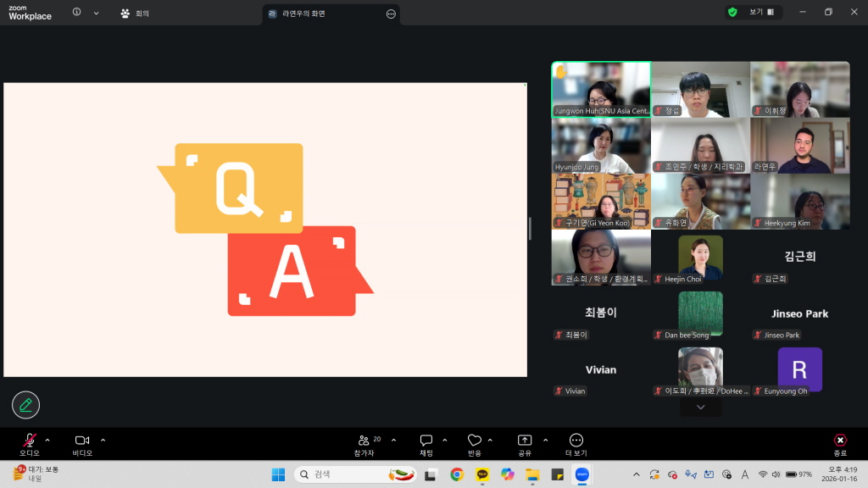Start screen sharing with the 공유 icon
This screenshot has height=488, width=868.
(x=525, y=441)
